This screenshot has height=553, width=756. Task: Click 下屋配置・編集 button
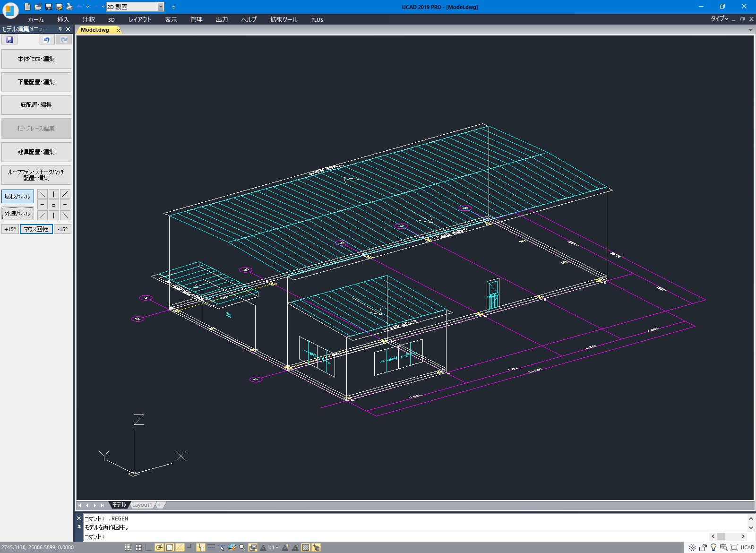(x=36, y=82)
